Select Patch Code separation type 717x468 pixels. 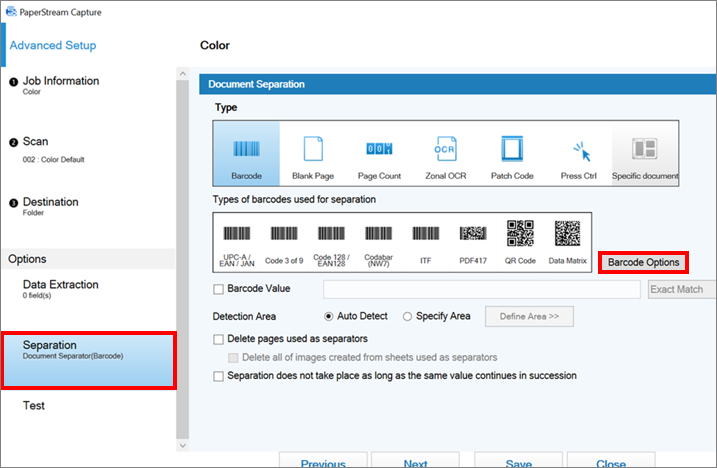click(512, 154)
